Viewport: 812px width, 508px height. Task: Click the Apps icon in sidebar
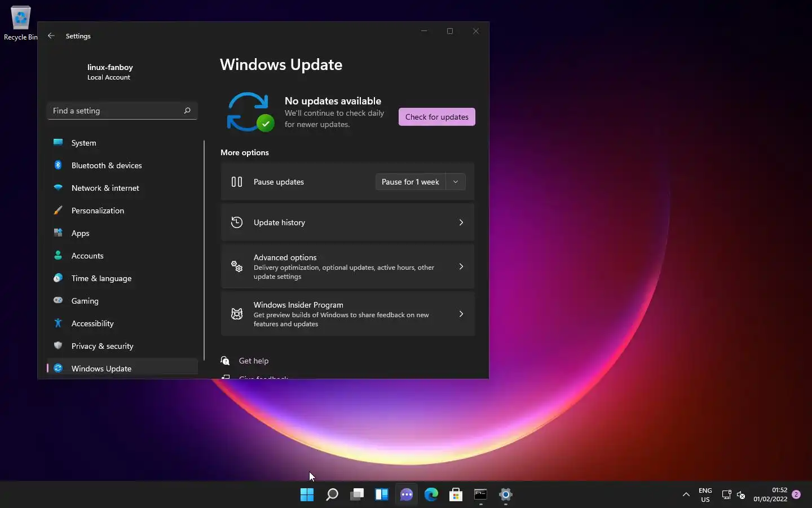(x=58, y=233)
